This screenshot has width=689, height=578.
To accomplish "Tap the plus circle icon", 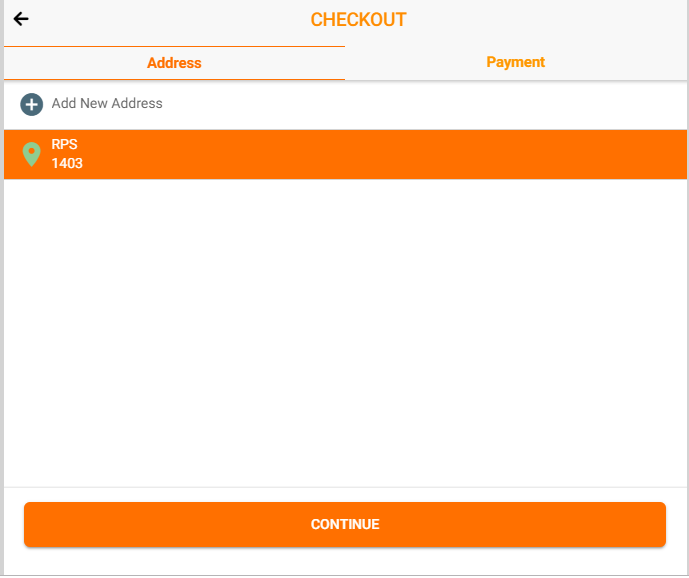I will (x=32, y=105).
